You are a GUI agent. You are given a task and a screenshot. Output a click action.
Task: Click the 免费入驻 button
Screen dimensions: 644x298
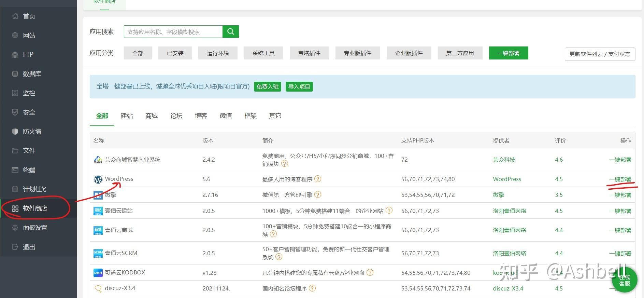(x=268, y=86)
